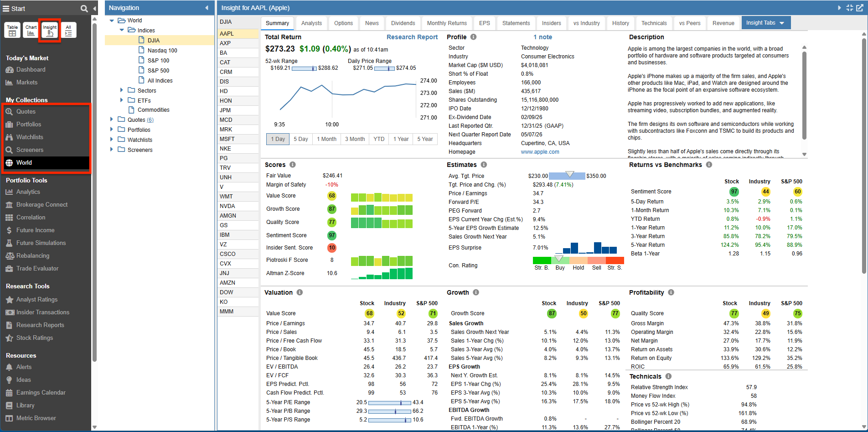
Task: Select the 3 Month chart range
Action: pos(355,139)
